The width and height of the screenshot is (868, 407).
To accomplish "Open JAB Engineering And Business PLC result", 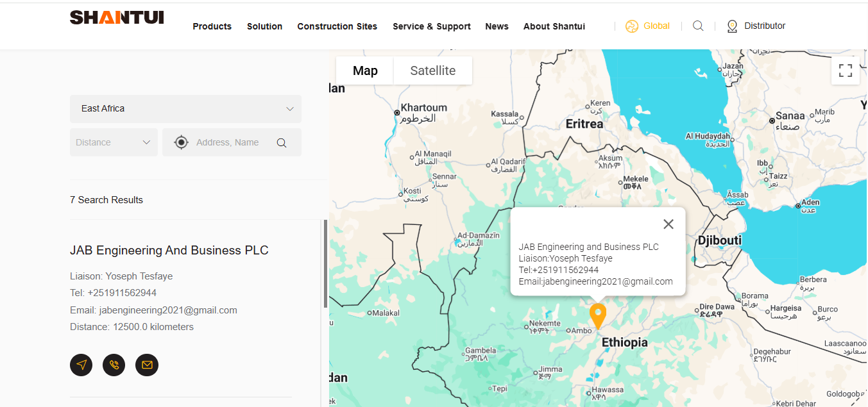I will coord(169,251).
